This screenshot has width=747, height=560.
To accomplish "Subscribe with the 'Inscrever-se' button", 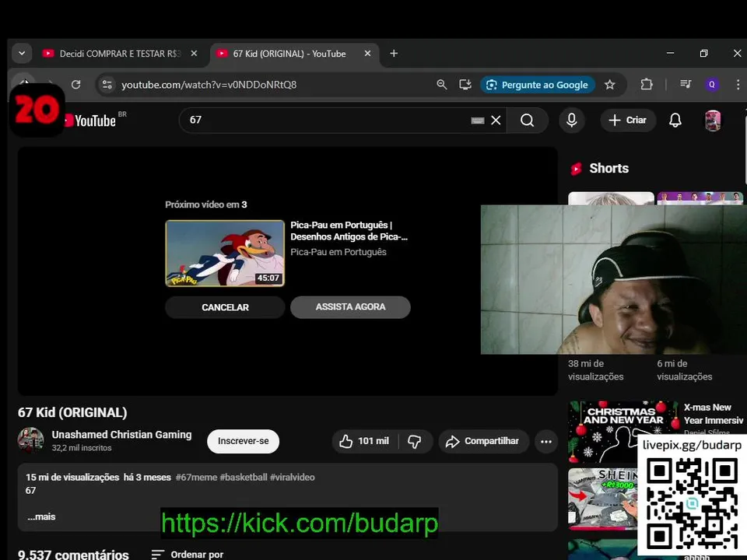I will click(x=243, y=441).
